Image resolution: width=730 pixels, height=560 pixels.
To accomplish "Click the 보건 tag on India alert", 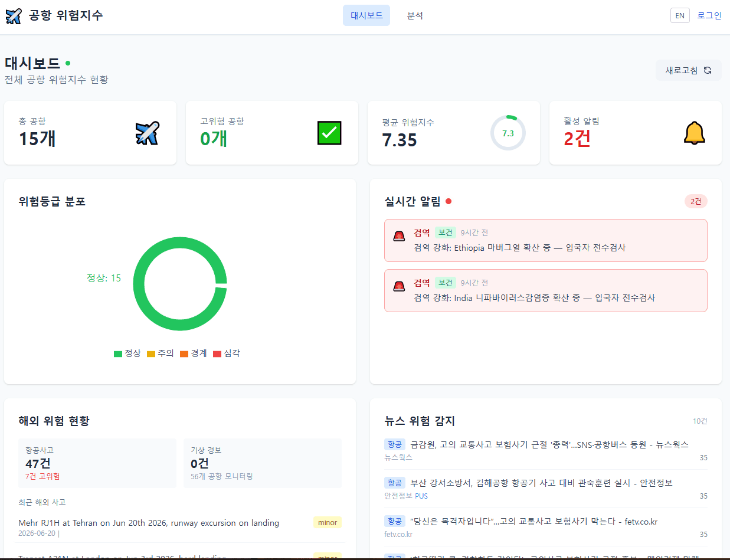I will tap(446, 283).
